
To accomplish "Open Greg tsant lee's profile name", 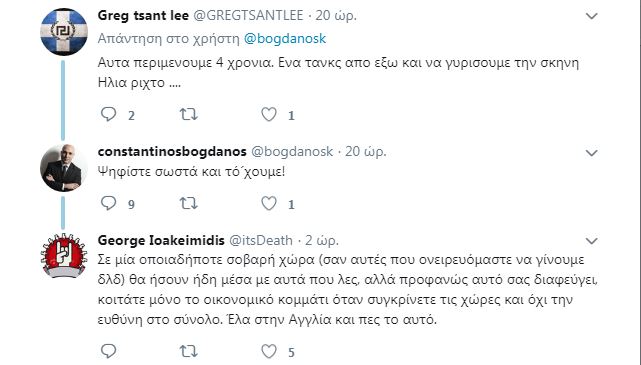I will click(x=143, y=16).
